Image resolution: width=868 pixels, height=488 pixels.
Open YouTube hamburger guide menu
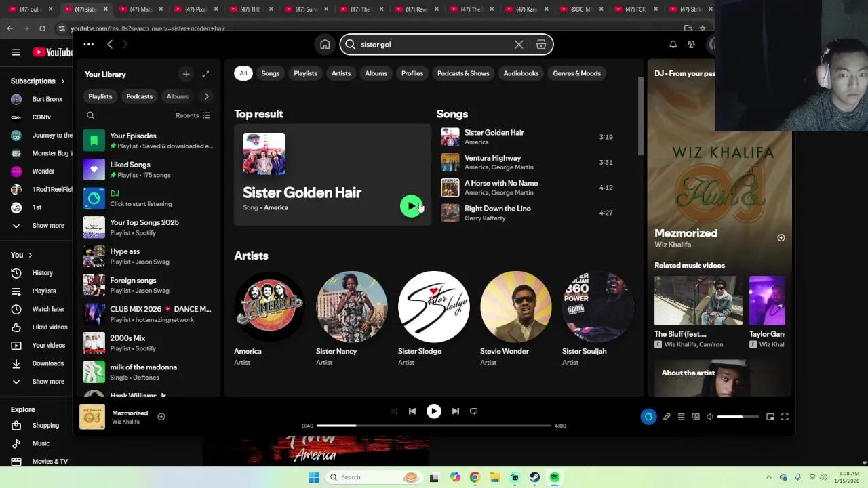[16, 52]
